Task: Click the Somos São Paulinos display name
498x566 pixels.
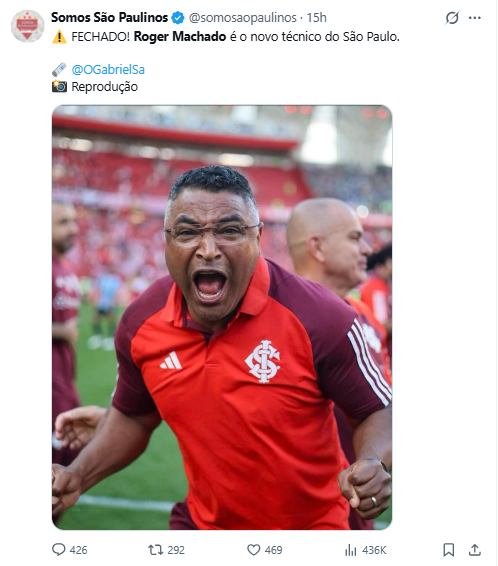Action: click(109, 17)
